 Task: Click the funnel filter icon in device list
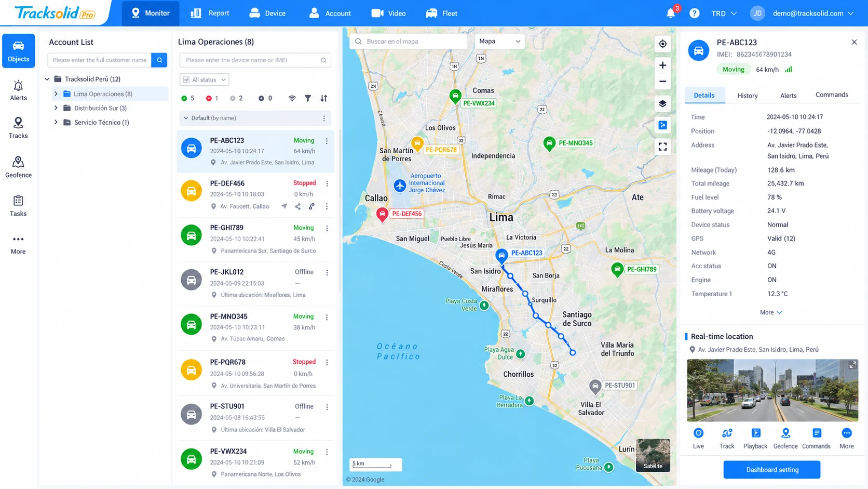pos(308,98)
